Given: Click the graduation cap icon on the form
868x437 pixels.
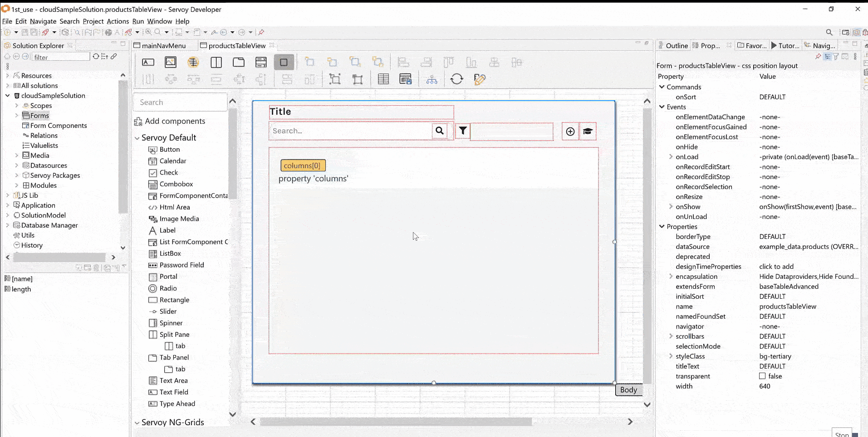Looking at the screenshot, I should coord(588,131).
